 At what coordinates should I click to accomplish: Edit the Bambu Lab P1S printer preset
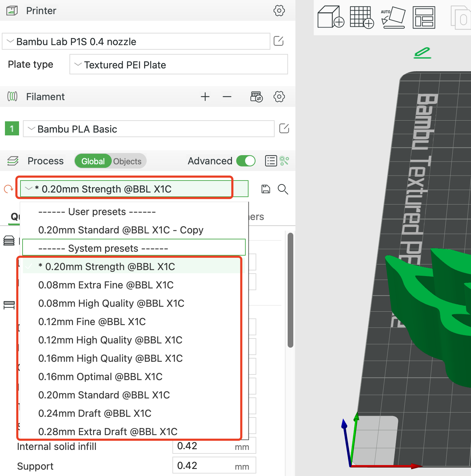[x=279, y=41]
